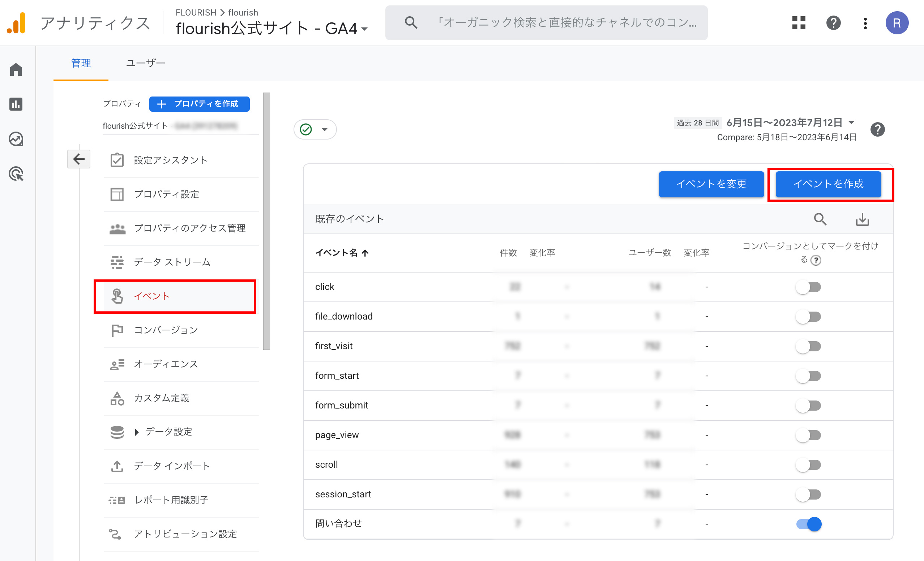Open the Advertising icon in sidebar
924x561 pixels.
(16, 174)
